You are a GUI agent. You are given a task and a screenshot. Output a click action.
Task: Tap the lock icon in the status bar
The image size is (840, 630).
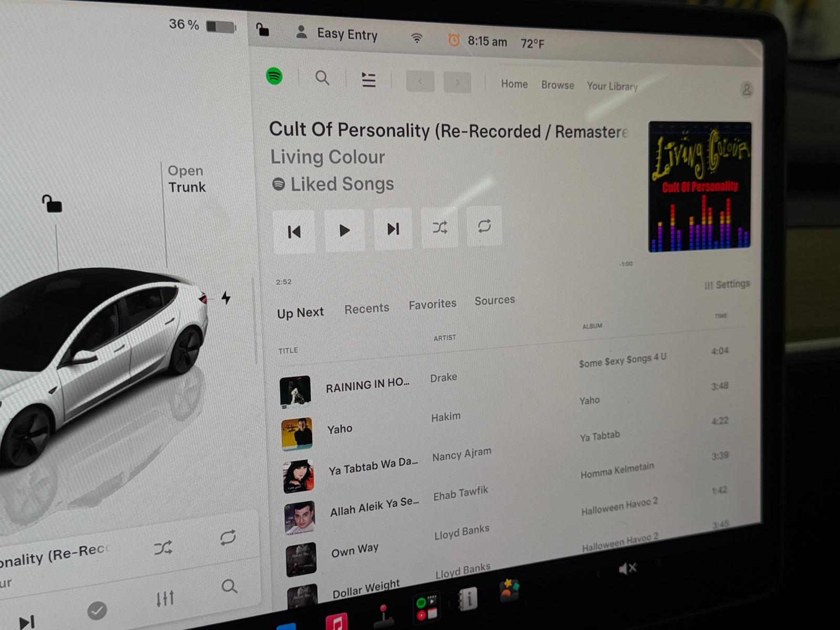(x=262, y=30)
